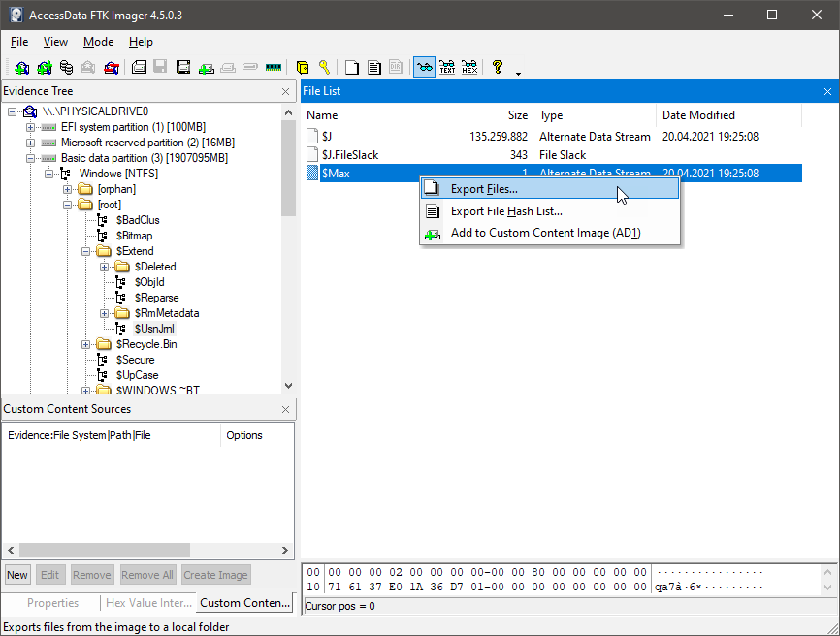Select $Reparse in the evidence tree

[x=156, y=298]
